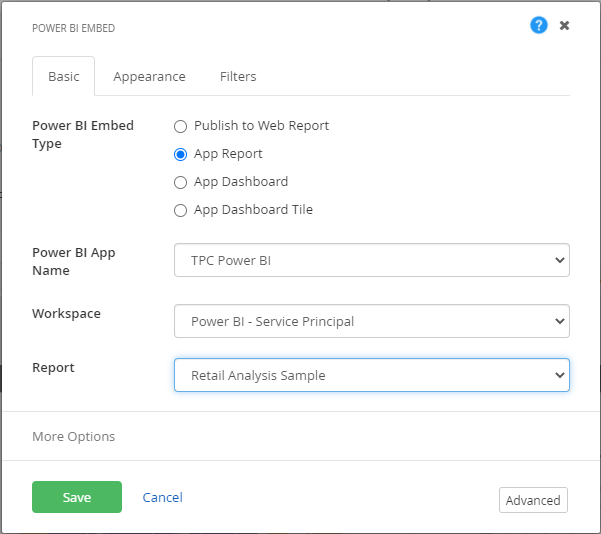Expand the More Options section

[74, 436]
